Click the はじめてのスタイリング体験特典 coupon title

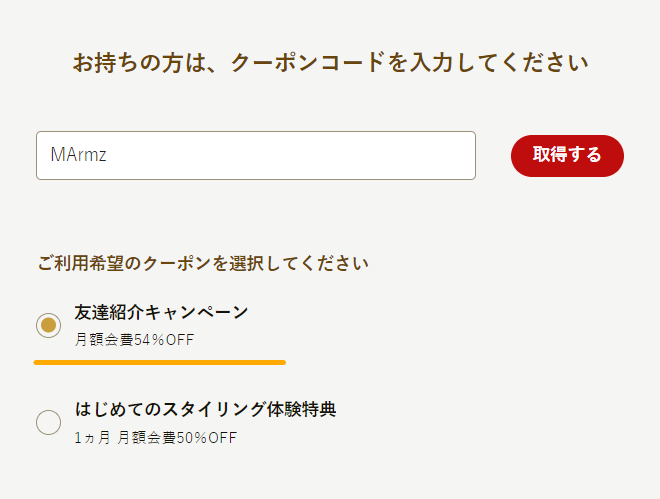[205, 409]
